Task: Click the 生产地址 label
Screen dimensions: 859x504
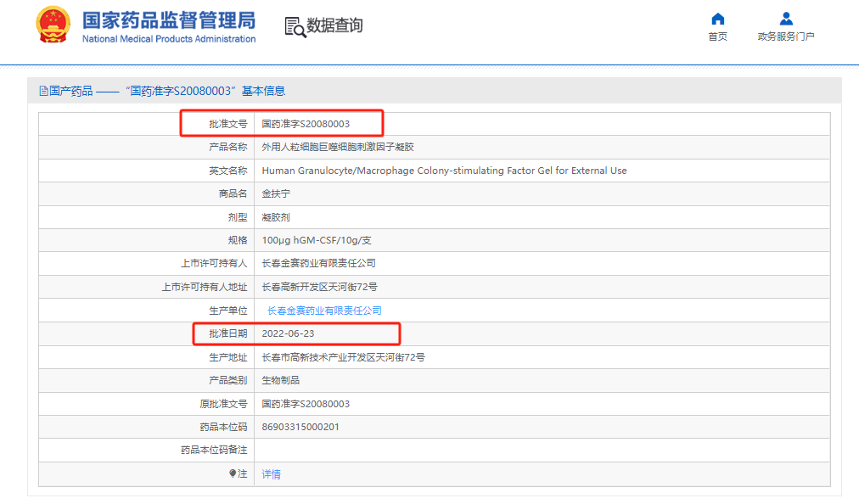Action: pyautogui.click(x=227, y=357)
